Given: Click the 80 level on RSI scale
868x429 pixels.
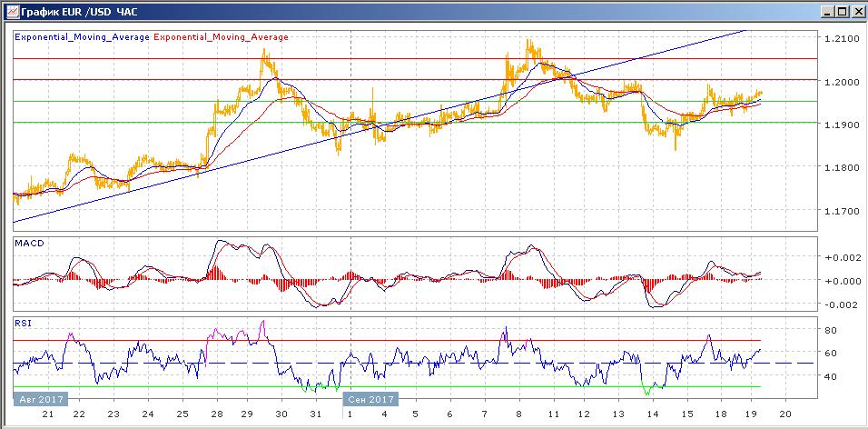Looking at the screenshot, I should click(x=830, y=330).
